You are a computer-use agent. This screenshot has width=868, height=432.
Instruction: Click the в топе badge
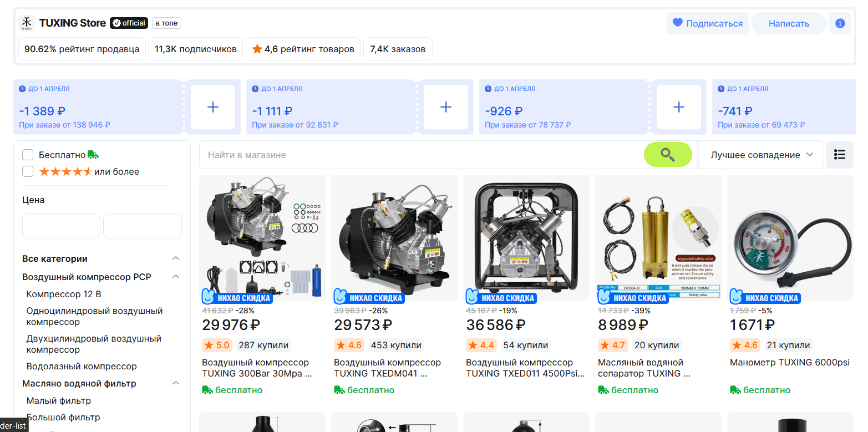pyautogui.click(x=166, y=23)
